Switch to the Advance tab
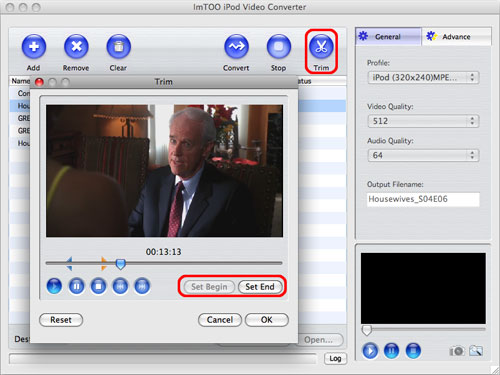Viewport: 500px width, 375px height. click(x=456, y=36)
